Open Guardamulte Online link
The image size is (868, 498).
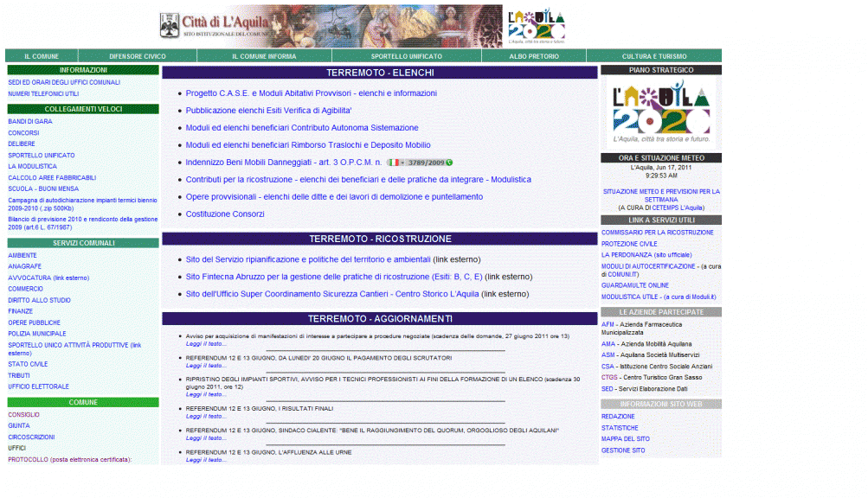pos(635,285)
